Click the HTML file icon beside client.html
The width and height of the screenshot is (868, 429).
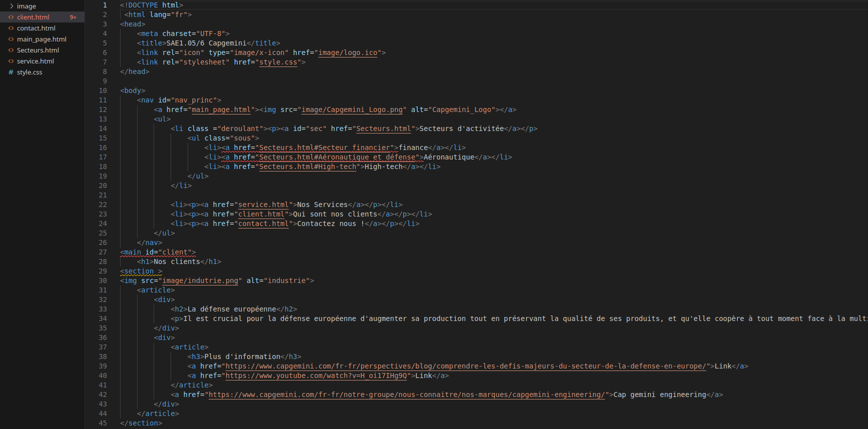[x=11, y=17]
